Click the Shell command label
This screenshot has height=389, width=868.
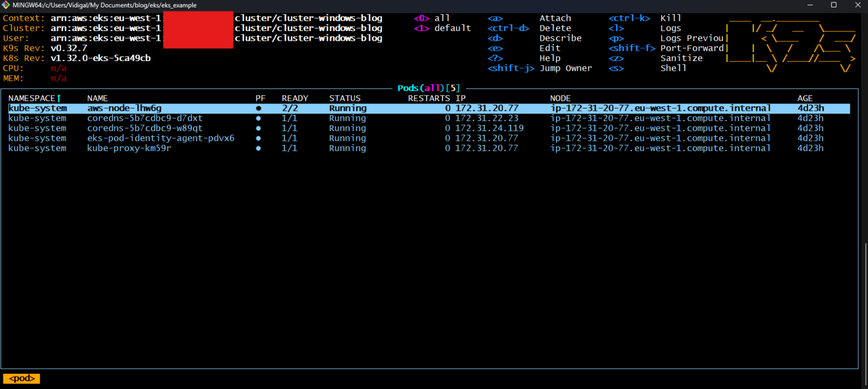(x=674, y=68)
